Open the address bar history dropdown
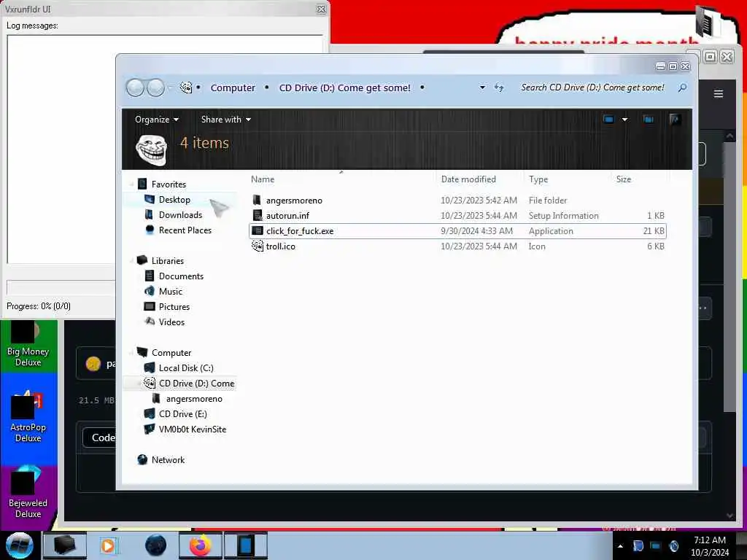 tap(482, 87)
